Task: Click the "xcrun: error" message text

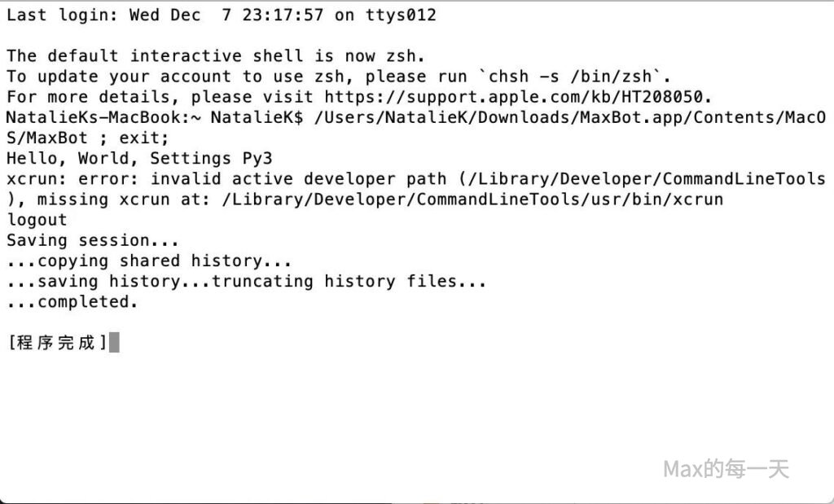Action: [x=73, y=178]
